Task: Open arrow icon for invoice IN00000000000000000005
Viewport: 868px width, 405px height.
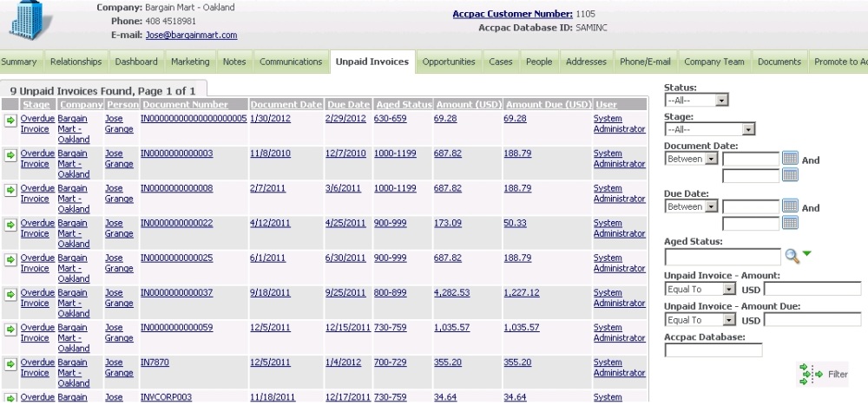Action: [10, 121]
